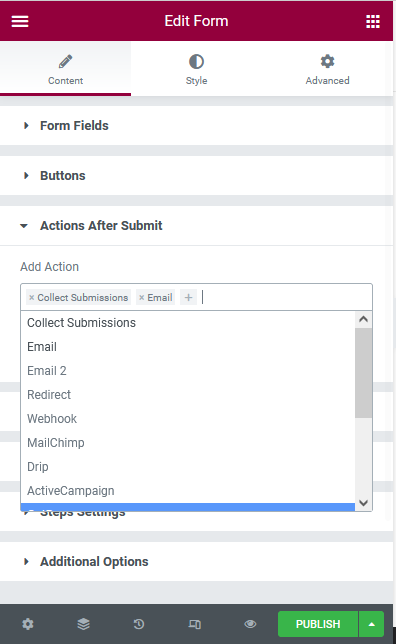Image resolution: width=396 pixels, height=644 pixels.
Task: Remove the Email action tag
Action: pyautogui.click(x=142, y=297)
